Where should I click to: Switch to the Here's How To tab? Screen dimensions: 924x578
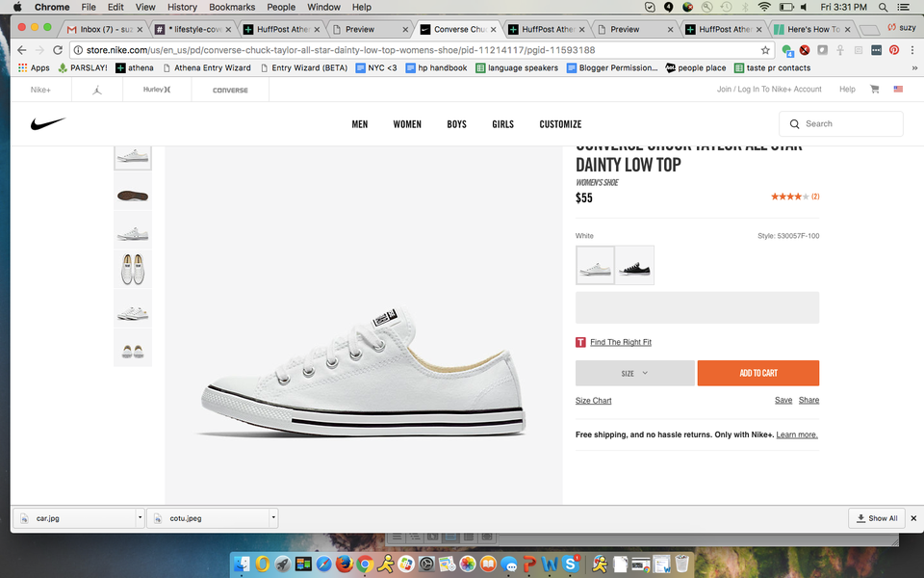point(812,29)
